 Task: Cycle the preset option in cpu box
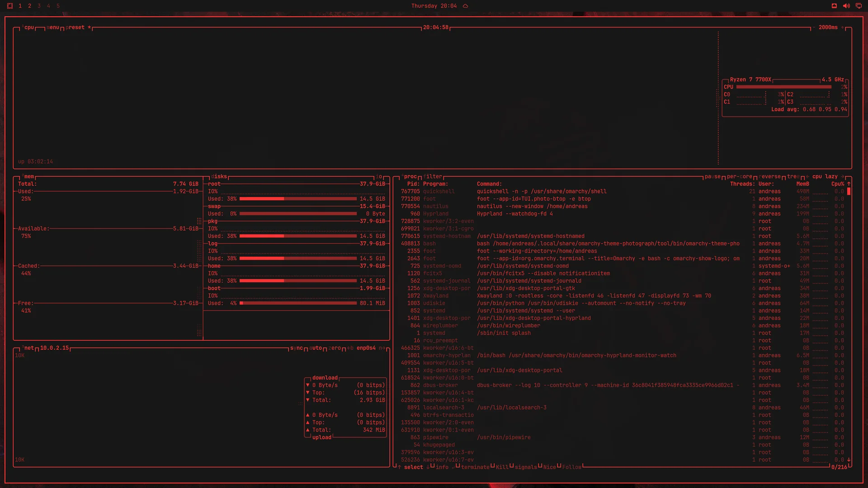tap(75, 28)
